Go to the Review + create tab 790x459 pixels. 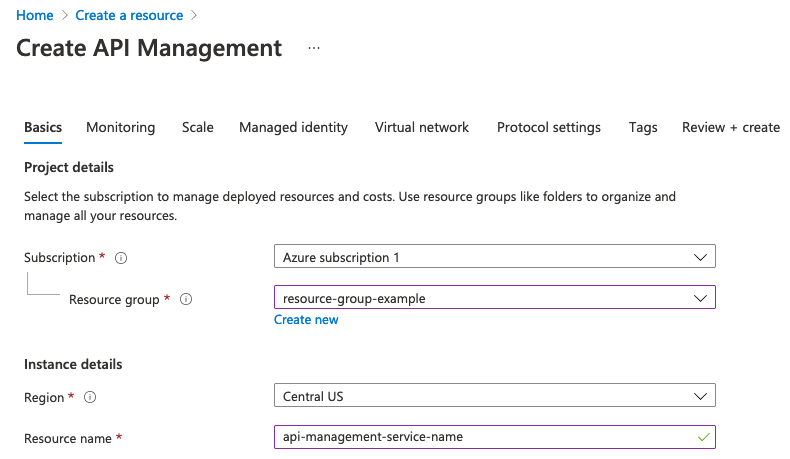(730, 127)
